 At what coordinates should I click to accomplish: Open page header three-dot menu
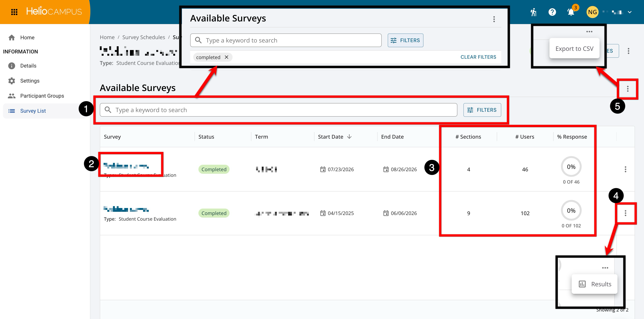pyautogui.click(x=628, y=51)
